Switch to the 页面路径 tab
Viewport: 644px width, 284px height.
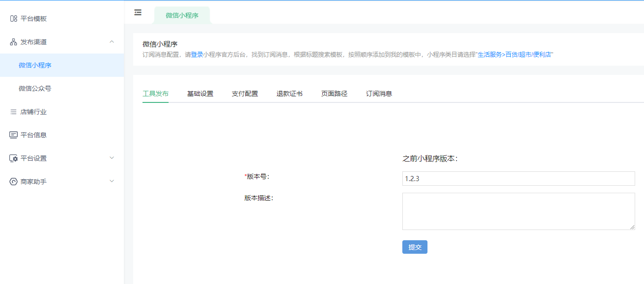334,94
